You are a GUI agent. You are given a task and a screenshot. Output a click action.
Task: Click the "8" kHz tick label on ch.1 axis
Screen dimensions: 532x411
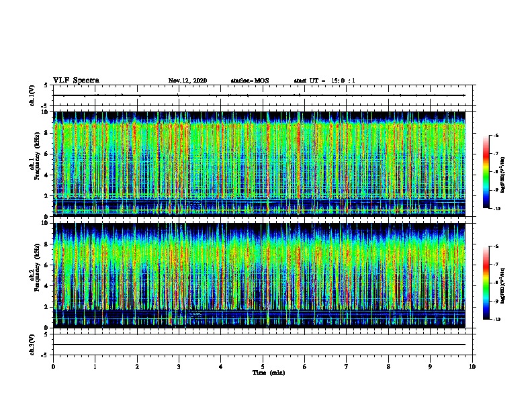point(46,133)
